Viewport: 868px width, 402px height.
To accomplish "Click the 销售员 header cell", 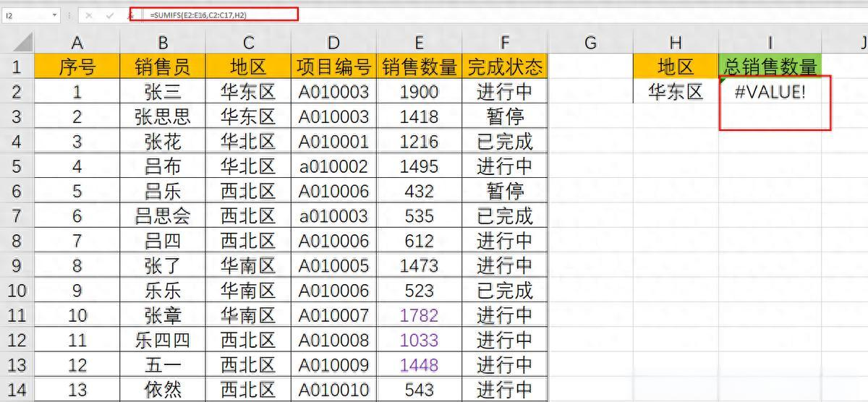I will [x=163, y=67].
